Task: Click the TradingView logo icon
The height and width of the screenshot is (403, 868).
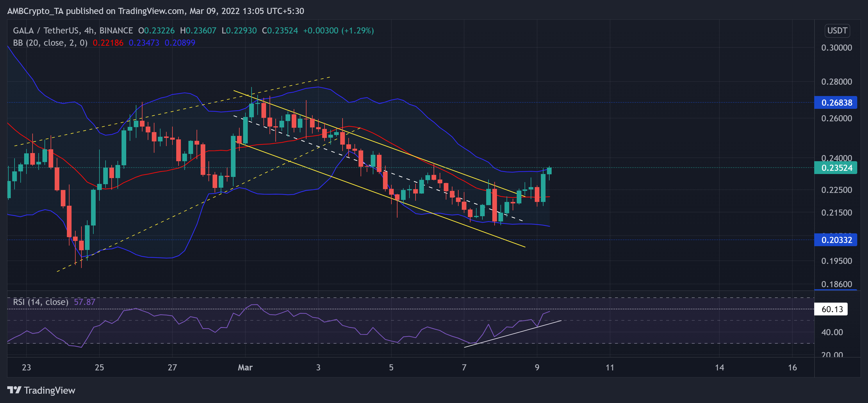Action: pyautogui.click(x=14, y=390)
